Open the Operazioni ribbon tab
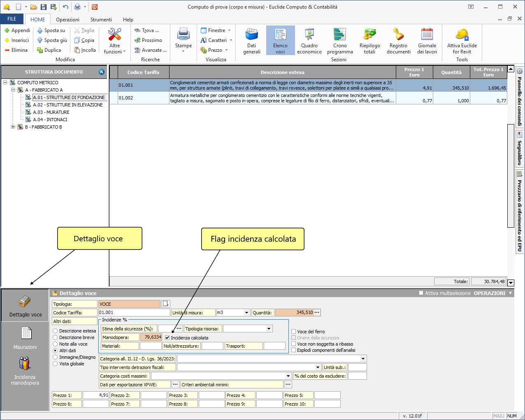The width and height of the screenshot is (525, 420). tap(67, 20)
